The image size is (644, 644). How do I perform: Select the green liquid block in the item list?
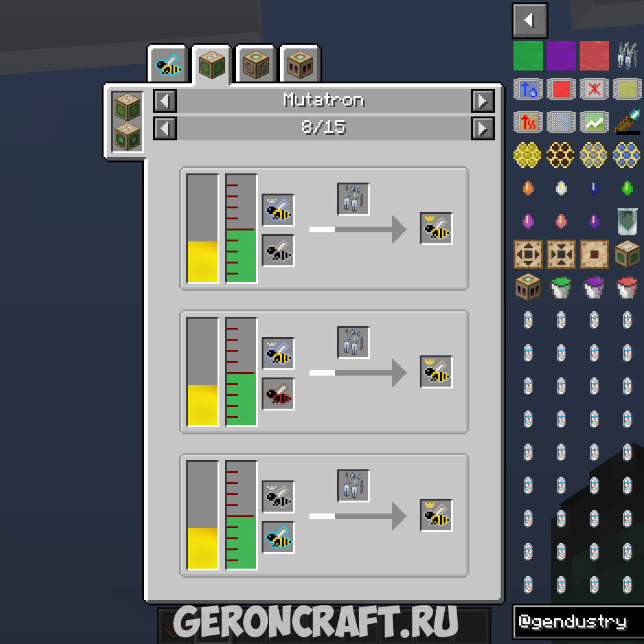tap(528, 55)
